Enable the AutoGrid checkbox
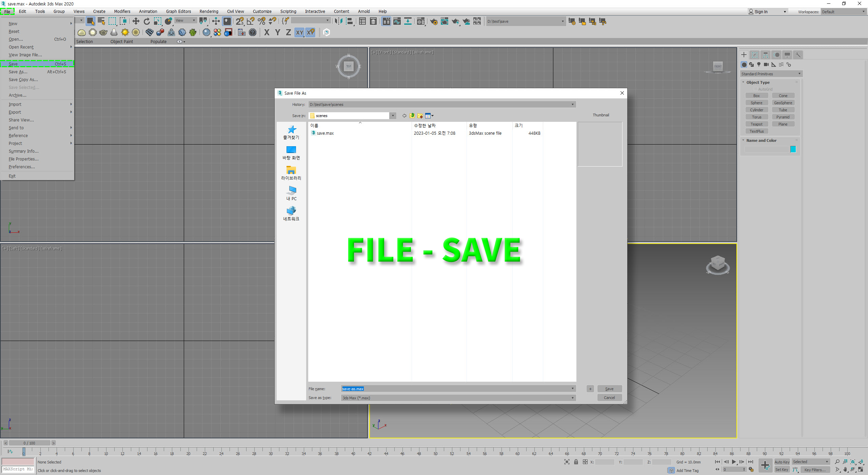The image size is (868, 475). click(755, 89)
